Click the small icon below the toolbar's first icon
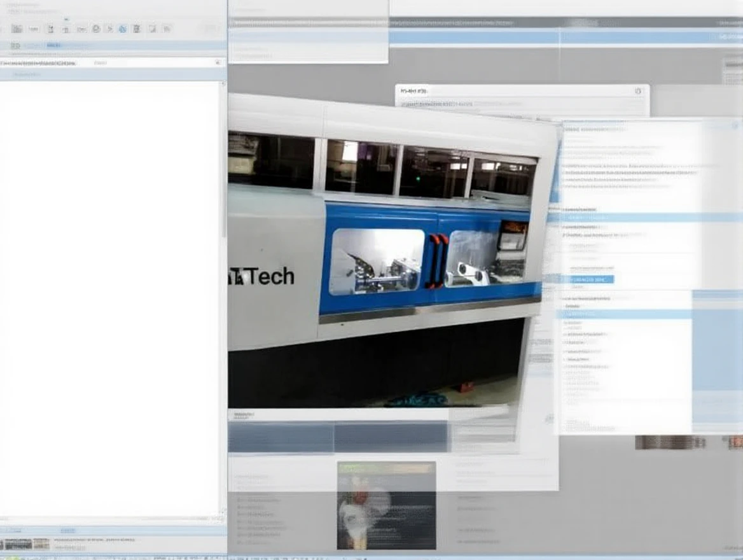743x560 pixels. point(15,46)
